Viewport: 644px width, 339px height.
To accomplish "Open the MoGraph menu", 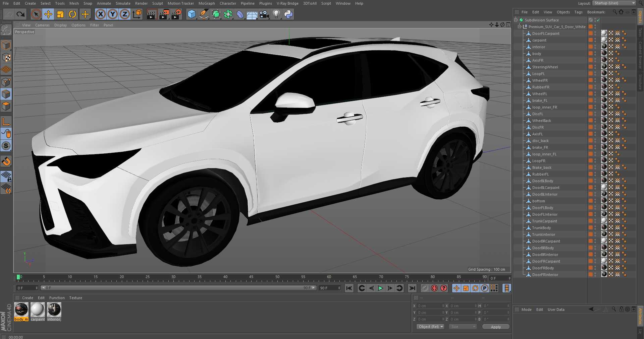I will 206,3.
